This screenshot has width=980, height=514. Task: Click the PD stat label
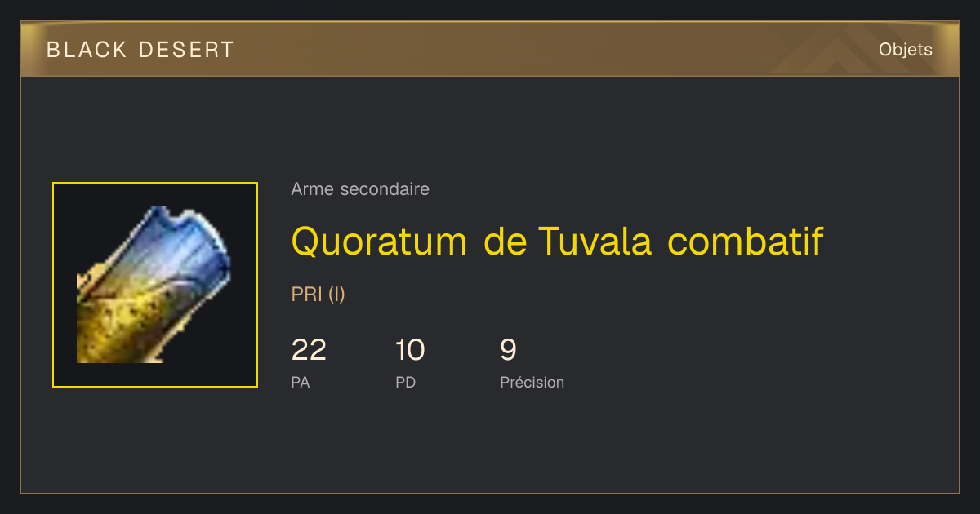pos(405,382)
